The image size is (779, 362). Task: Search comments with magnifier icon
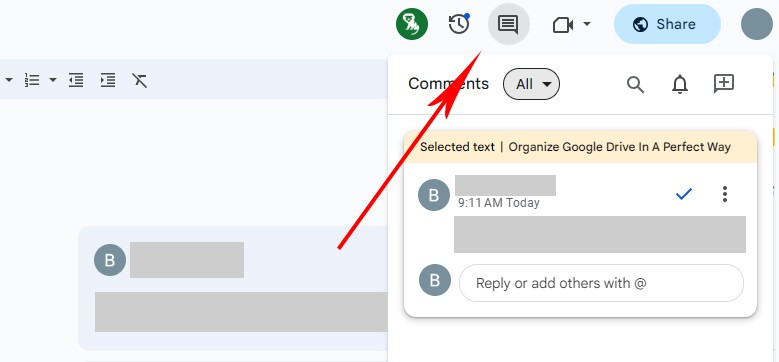(635, 84)
